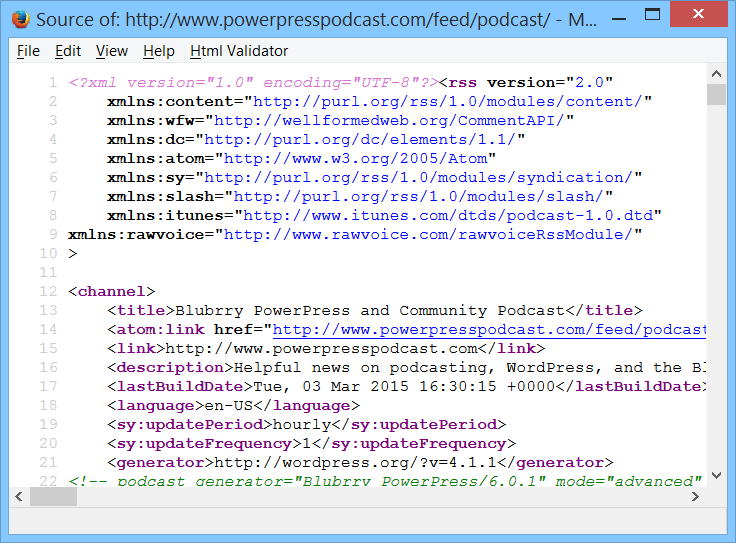Click the xmlns:dc elements URL
This screenshot has width=736, height=543.
360,139
